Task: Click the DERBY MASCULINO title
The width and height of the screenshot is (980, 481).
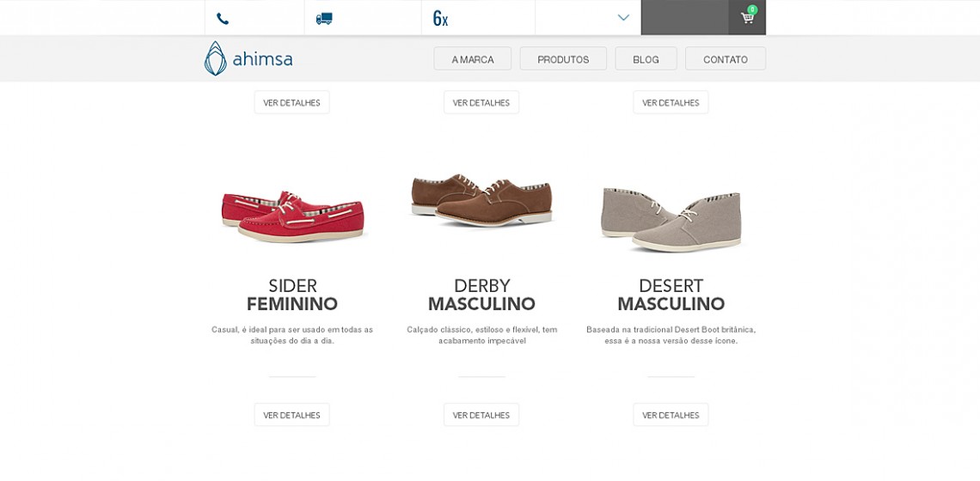Action: click(481, 295)
